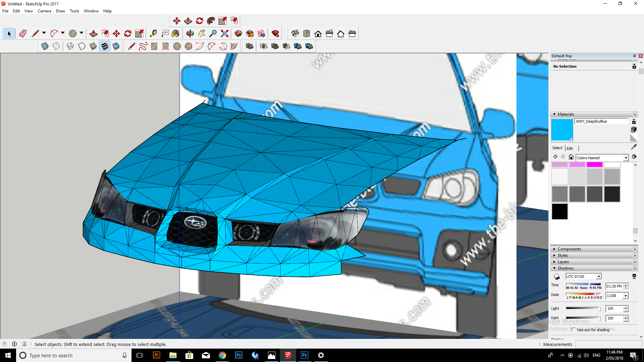Click the Zoom Extents icon
Viewport: 644px width, 362px height.
tap(225, 34)
